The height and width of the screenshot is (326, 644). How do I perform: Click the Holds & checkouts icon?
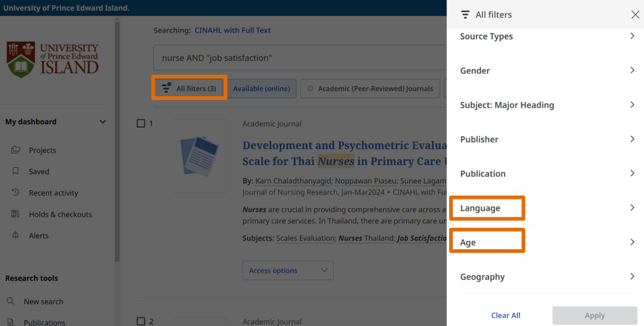[x=16, y=214]
